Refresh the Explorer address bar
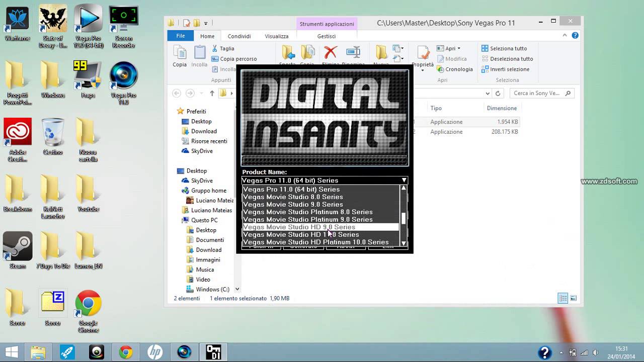644x362 pixels. coord(498,93)
